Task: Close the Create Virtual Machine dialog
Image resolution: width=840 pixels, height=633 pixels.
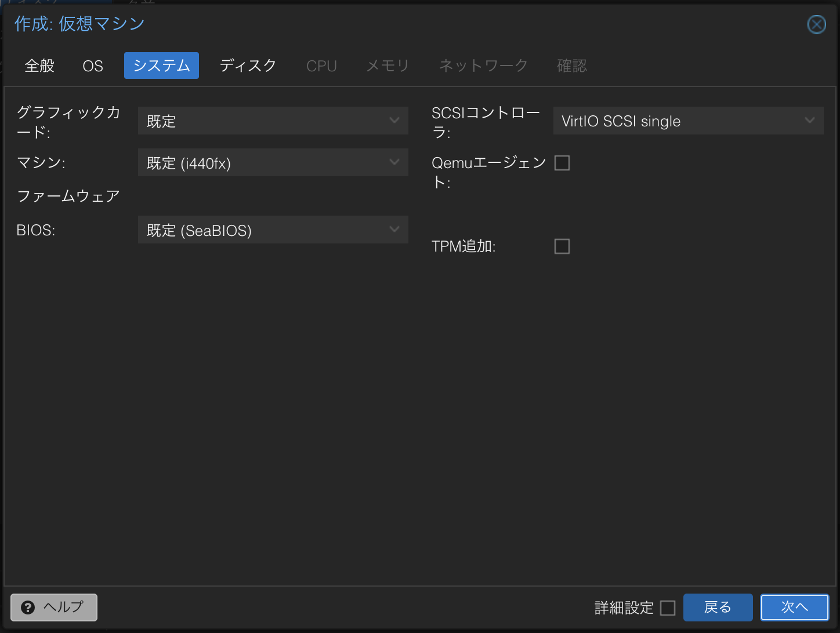Action: (816, 24)
